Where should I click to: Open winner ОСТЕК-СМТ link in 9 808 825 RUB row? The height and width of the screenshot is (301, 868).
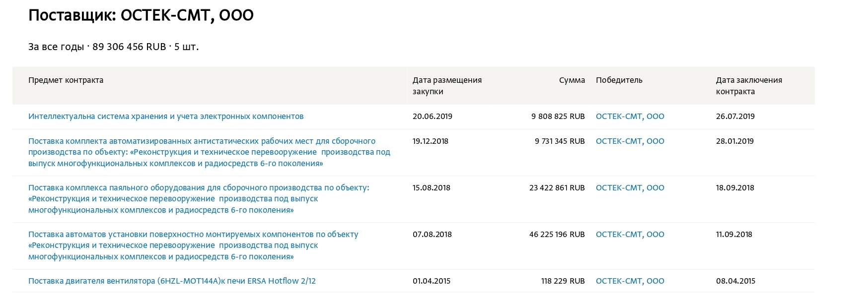tap(630, 117)
